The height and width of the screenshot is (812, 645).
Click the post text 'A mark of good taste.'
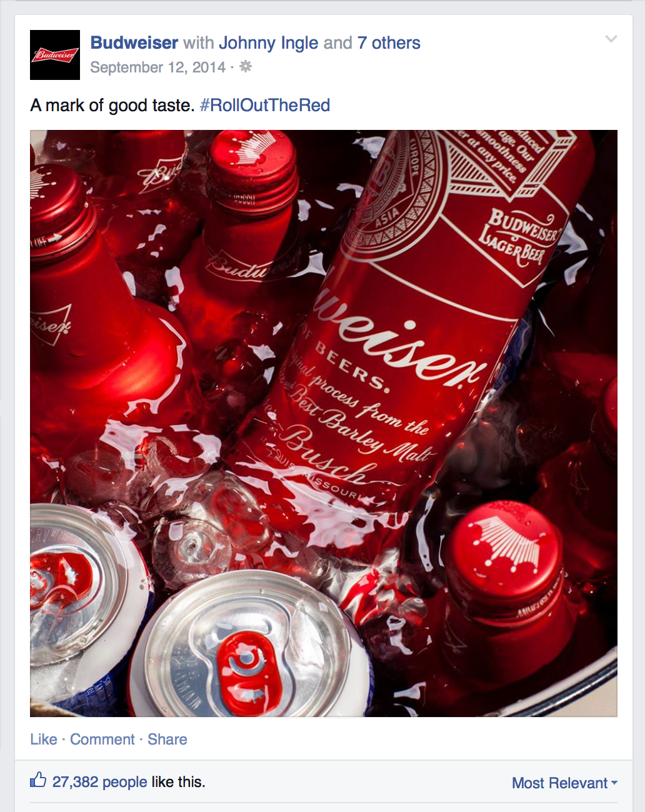[112, 105]
